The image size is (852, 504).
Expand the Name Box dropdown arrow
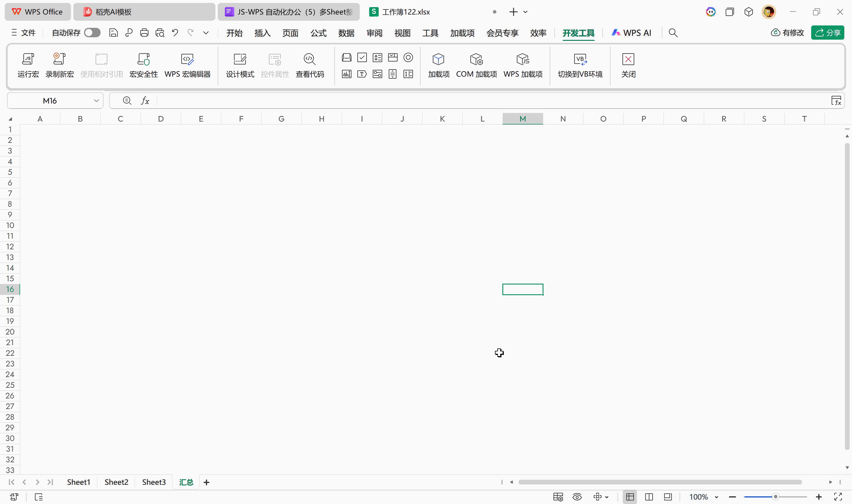tap(96, 101)
